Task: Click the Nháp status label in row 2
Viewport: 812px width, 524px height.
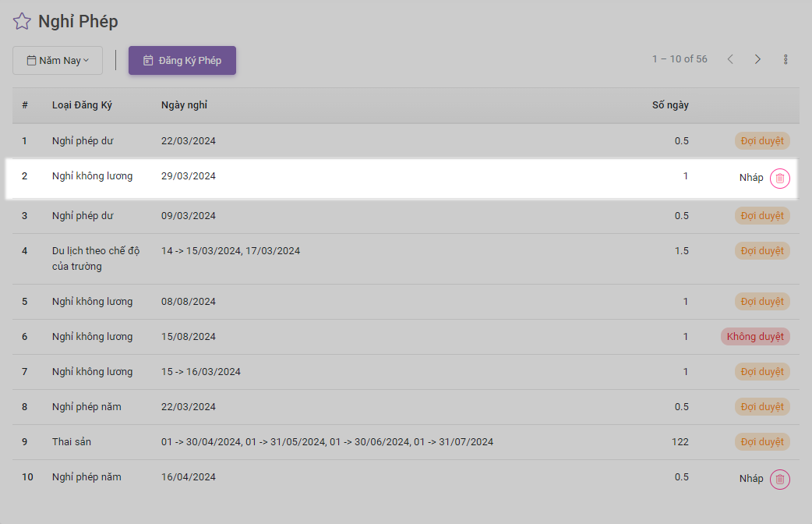Action: point(751,178)
